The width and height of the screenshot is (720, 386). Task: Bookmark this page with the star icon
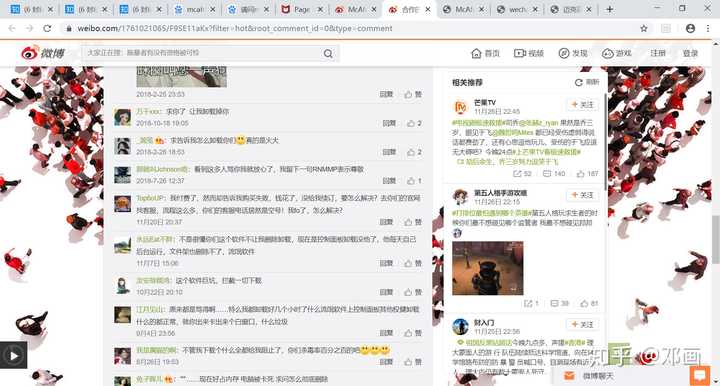[x=644, y=28]
